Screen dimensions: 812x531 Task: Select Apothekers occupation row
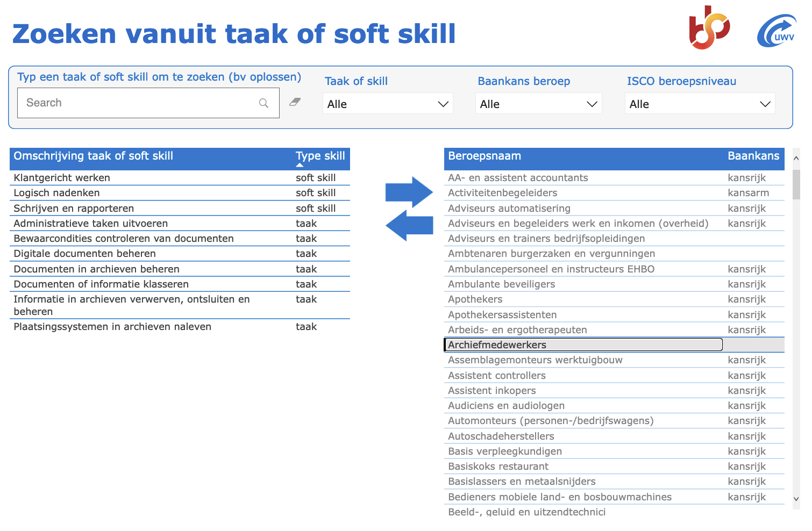[x=614, y=299]
